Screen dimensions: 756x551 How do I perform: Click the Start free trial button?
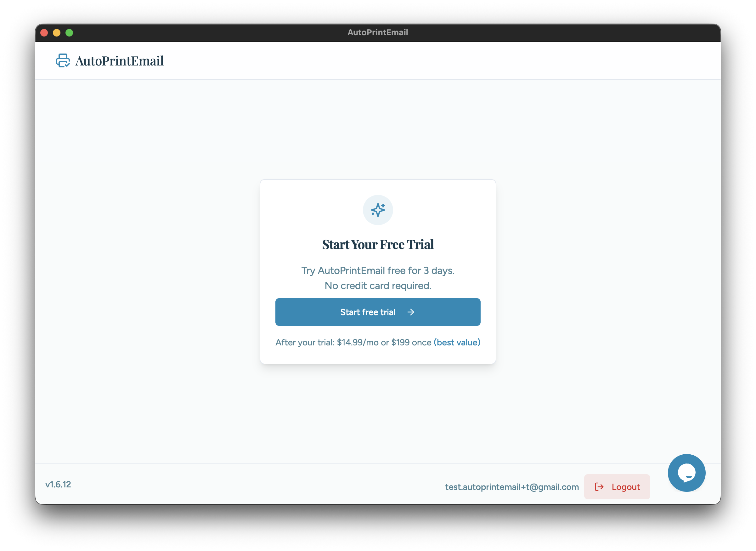point(378,312)
